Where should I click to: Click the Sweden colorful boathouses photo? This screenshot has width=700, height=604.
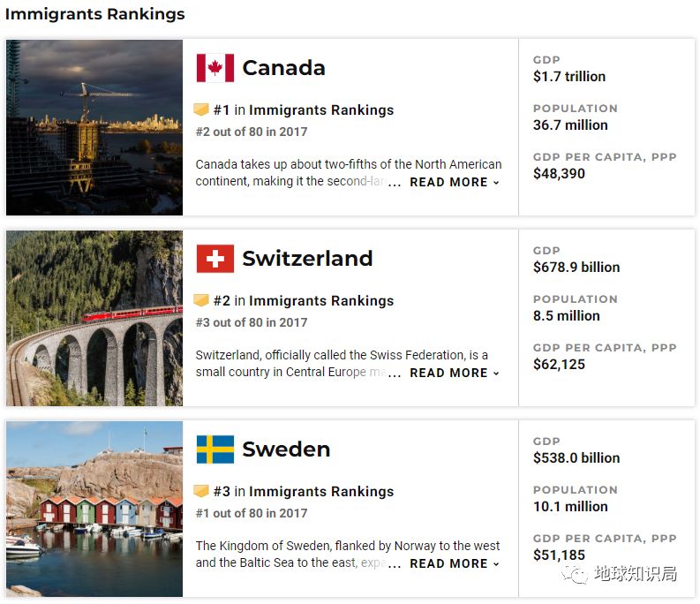coord(94,509)
